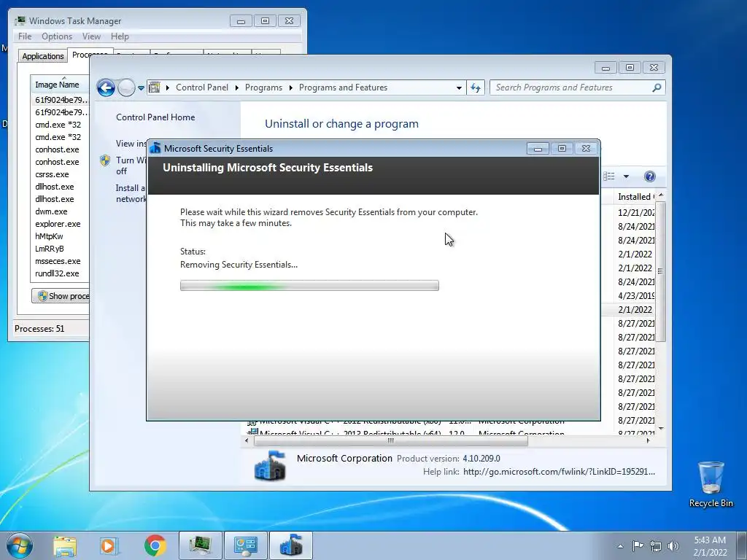Switch to Control Panel taskbar button

[246, 545]
